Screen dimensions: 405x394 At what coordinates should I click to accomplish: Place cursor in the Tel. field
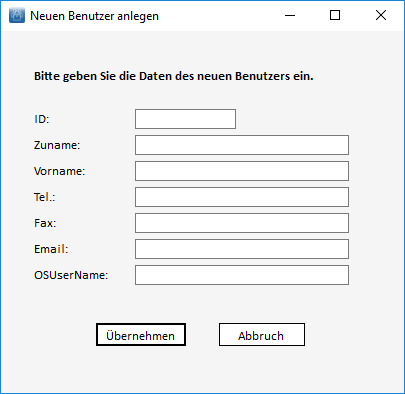click(x=242, y=197)
